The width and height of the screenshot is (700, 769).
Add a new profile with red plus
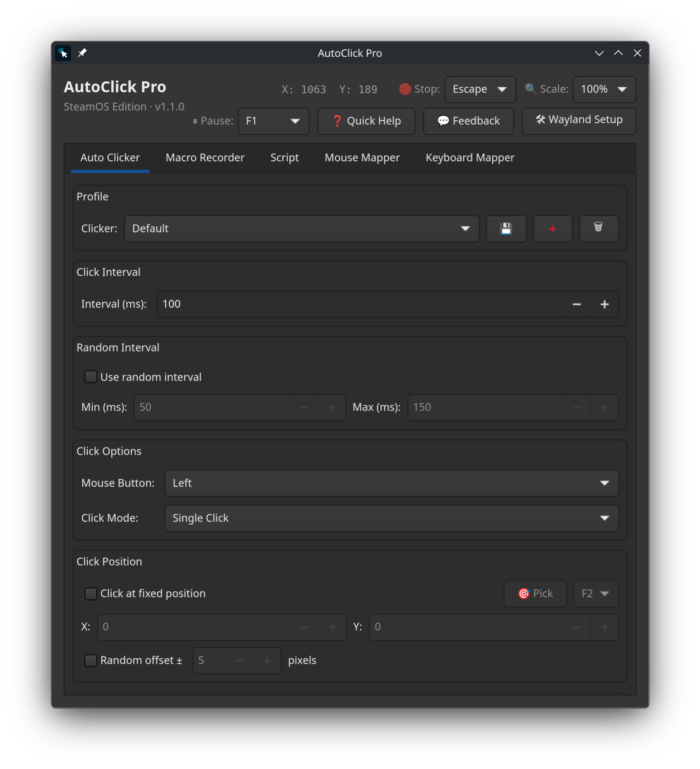tap(552, 228)
